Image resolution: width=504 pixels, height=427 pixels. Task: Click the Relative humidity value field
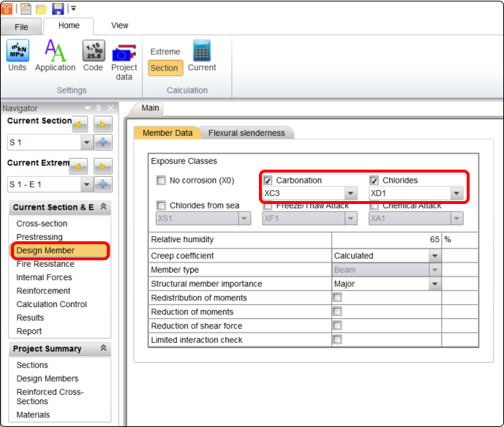point(386,240)
